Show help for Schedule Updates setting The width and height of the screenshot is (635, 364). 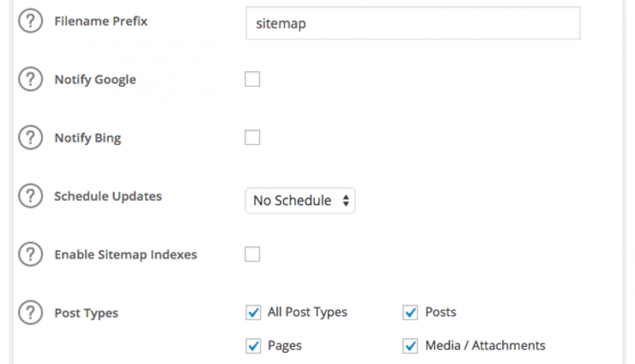[31, 197]
